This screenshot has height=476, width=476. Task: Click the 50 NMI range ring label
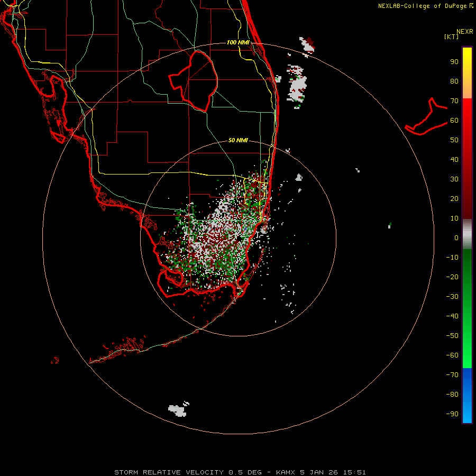click(x=238, y=140)
